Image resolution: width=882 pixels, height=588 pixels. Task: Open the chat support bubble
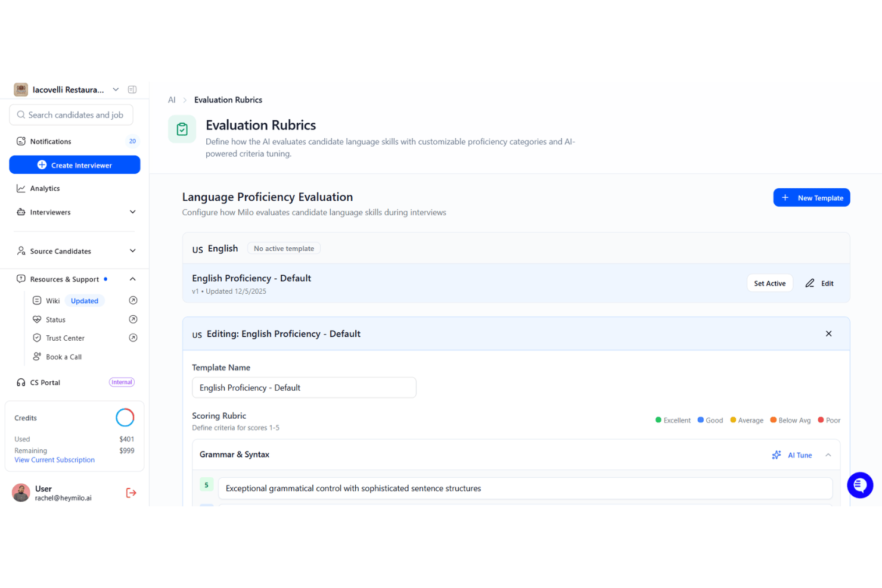pyautogui.click(x=860, y=485)
